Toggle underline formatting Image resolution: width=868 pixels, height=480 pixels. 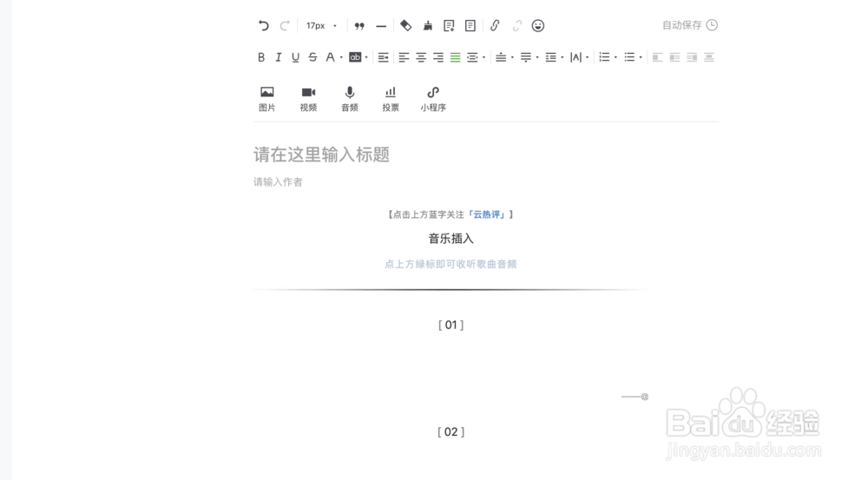296,57
